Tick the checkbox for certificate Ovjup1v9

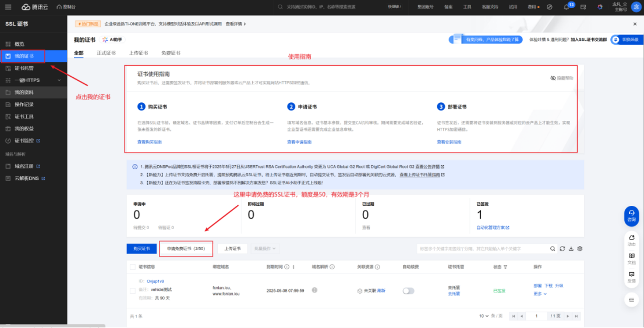(133, 291)
